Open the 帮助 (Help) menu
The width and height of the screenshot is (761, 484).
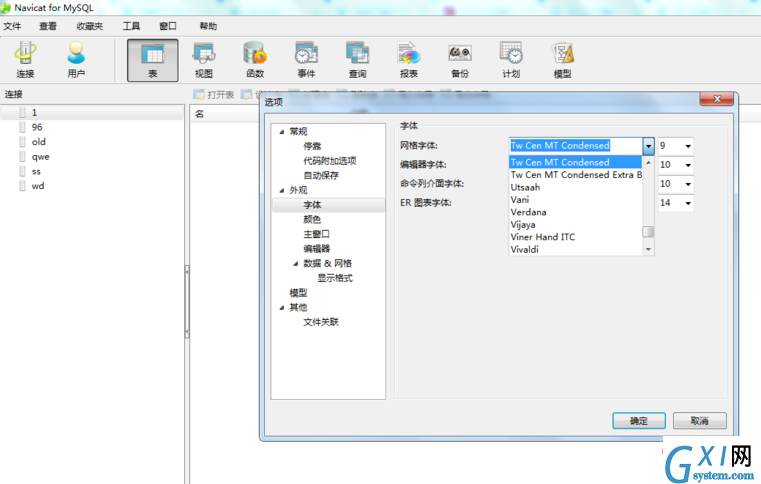(x=208, y=26)
